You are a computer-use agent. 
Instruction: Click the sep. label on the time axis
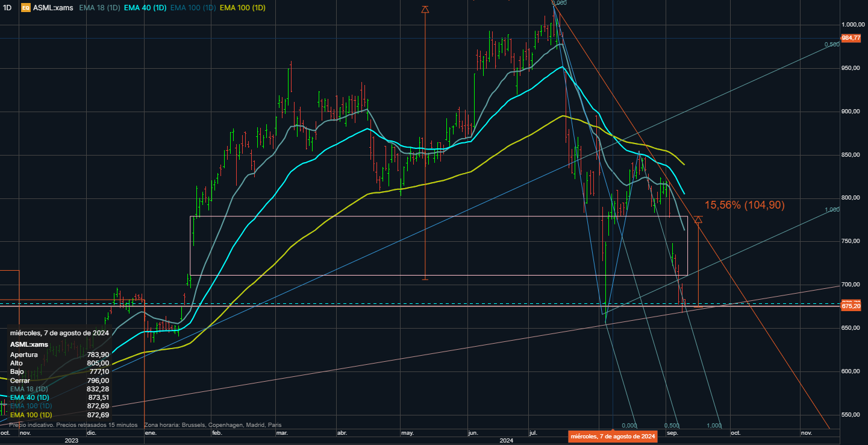point(673,432)
